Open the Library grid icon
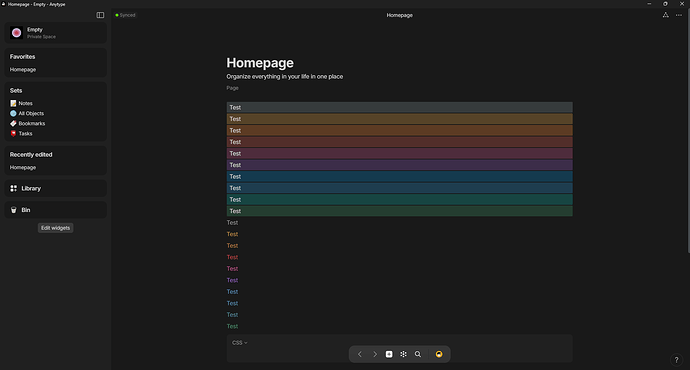690x370 pixels. click(x=14, y=188)
